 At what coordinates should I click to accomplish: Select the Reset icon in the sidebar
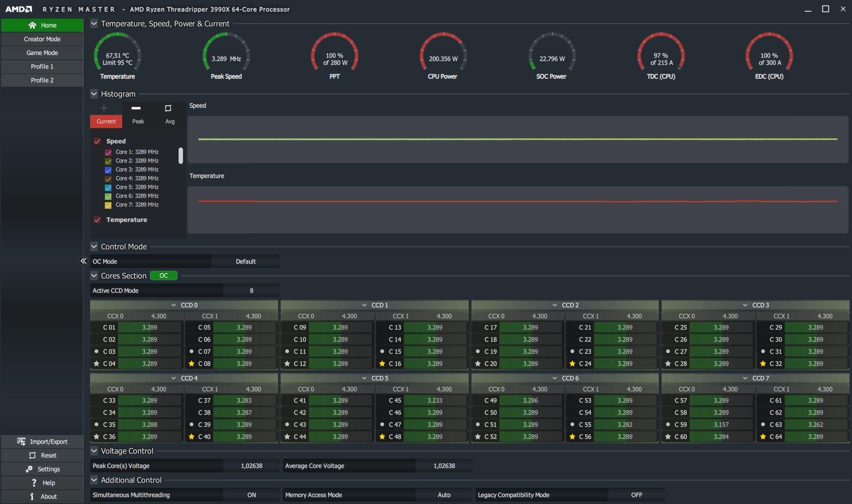33,455
